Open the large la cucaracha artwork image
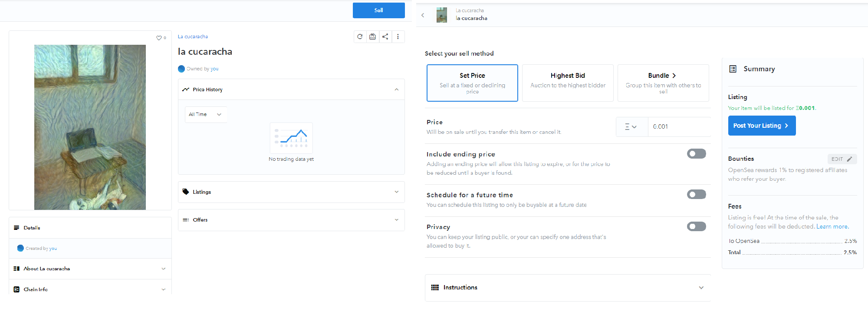Image resolution: width=868 pixels, height=312 pixels. tap(90, 127)
